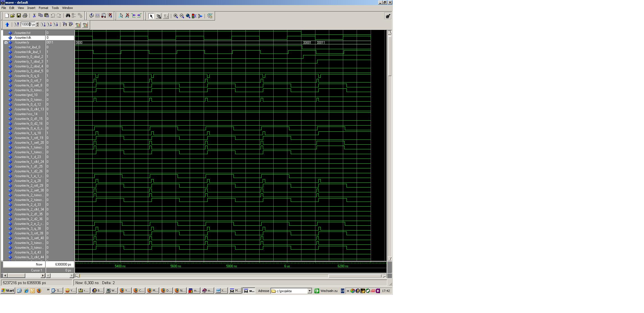Open the View menu
Viewport: 644px width, 313px height.
(x=21, y=8)
